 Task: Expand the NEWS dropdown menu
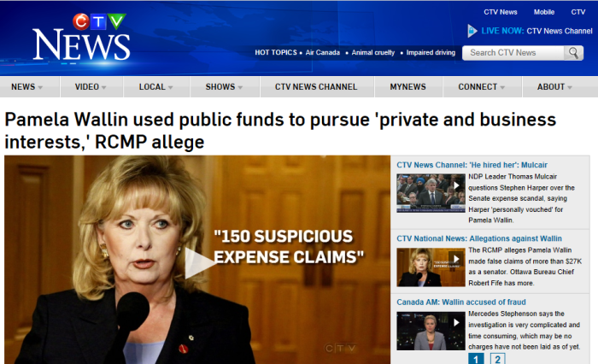[27, 87]
